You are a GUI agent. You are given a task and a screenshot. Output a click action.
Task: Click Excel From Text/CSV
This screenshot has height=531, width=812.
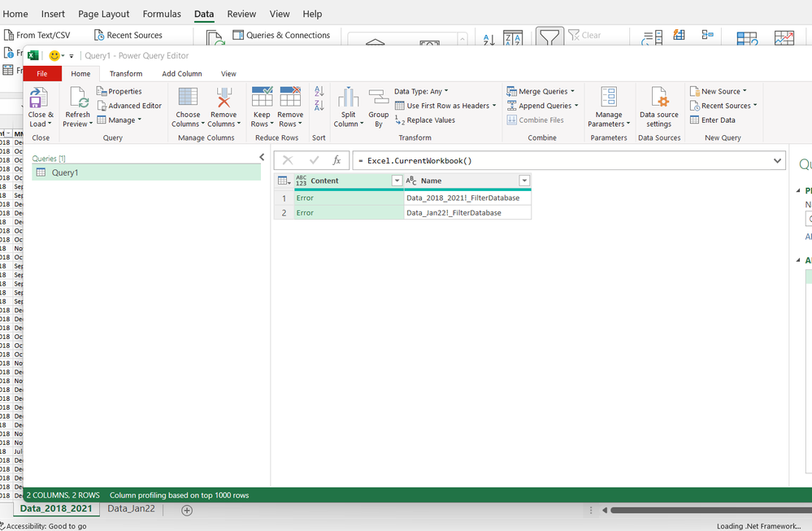pyautogui.click(x=37, y=35)
